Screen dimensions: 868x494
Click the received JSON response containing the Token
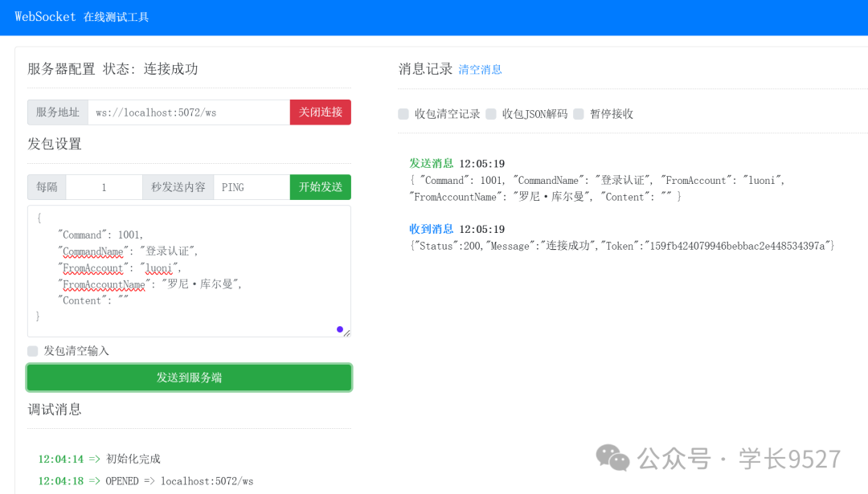(x=622, y=246)
